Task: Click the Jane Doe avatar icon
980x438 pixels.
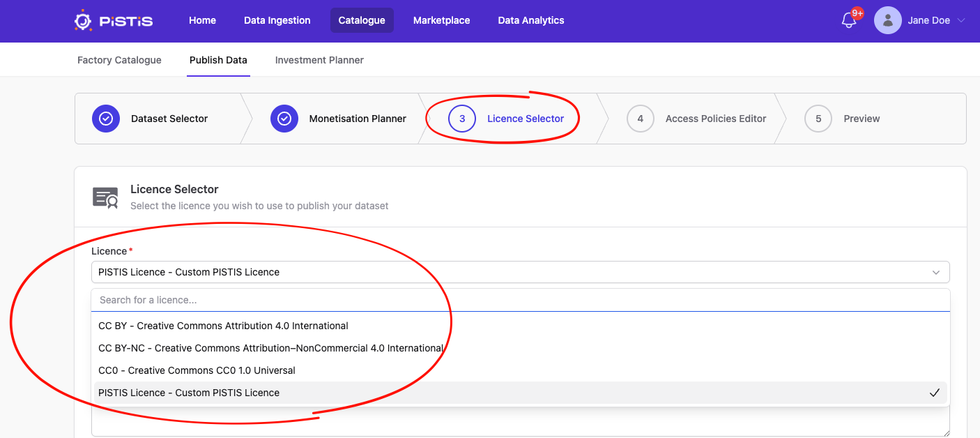Action: [887, 21]
